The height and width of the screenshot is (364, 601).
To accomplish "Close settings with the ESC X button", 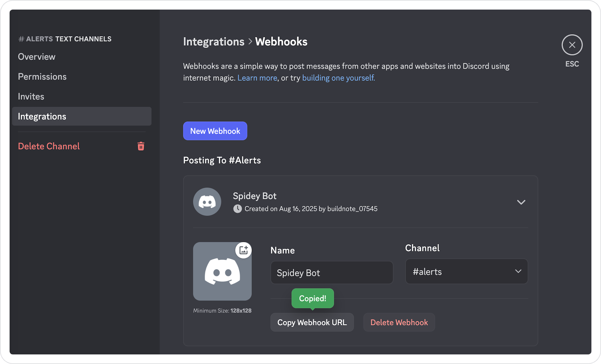I will [x=572, y=45].
